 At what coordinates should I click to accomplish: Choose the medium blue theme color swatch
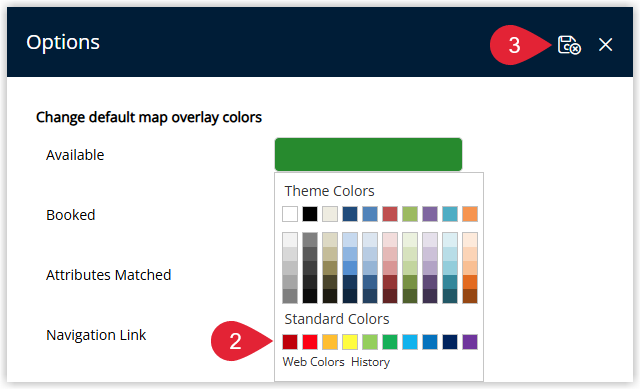[370, 214]
